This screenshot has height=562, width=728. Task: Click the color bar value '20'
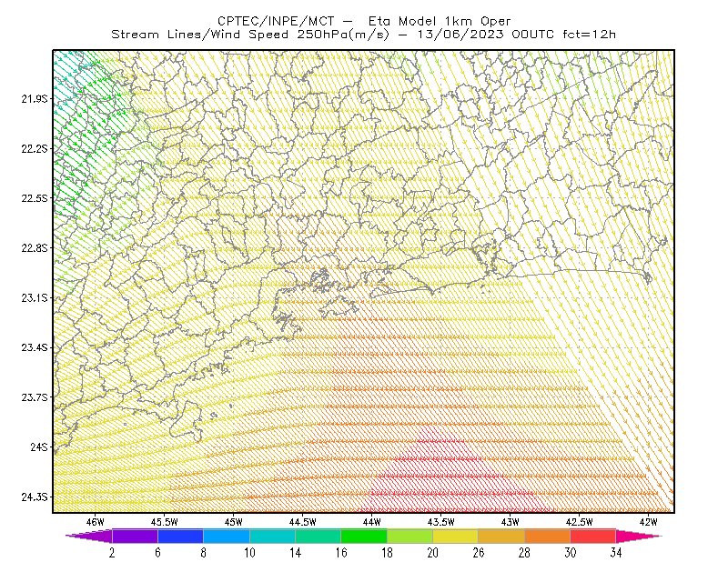pyautogui.click(x=433, y=553)
